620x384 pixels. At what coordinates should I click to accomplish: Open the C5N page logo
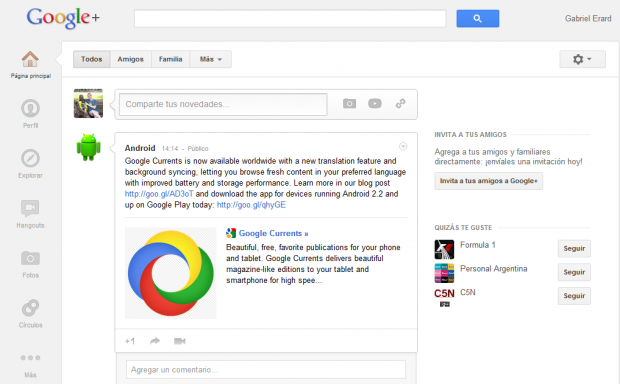click(x=444, y=297)
